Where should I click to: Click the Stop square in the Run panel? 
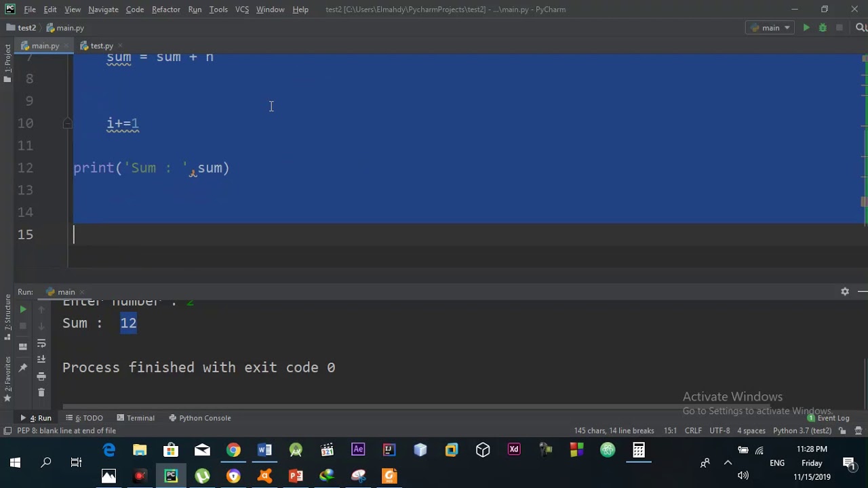point(23,326)
